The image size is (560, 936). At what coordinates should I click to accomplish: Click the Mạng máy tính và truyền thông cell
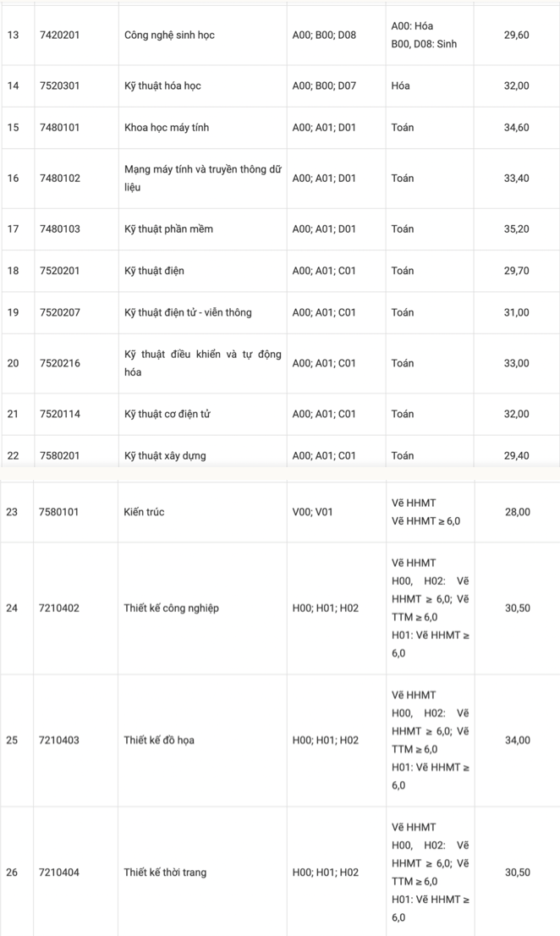click(202, 178)
